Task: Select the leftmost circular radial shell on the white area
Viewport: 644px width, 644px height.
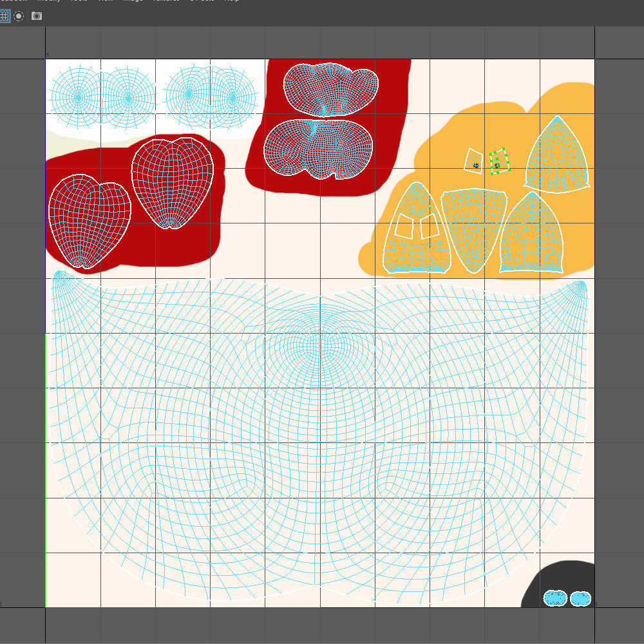Action: (x=78, y=97)
